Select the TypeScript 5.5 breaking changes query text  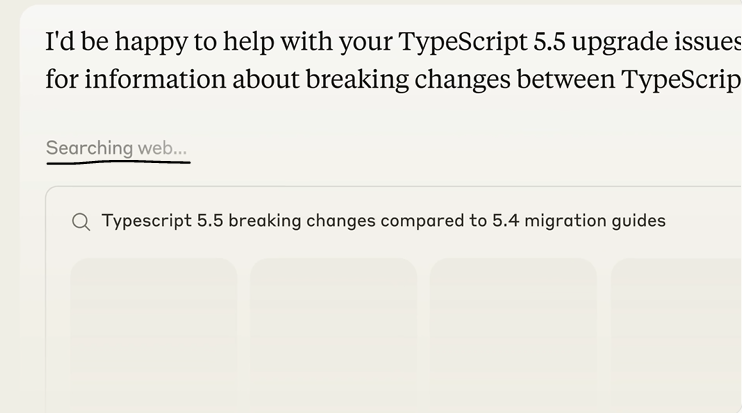383,221
